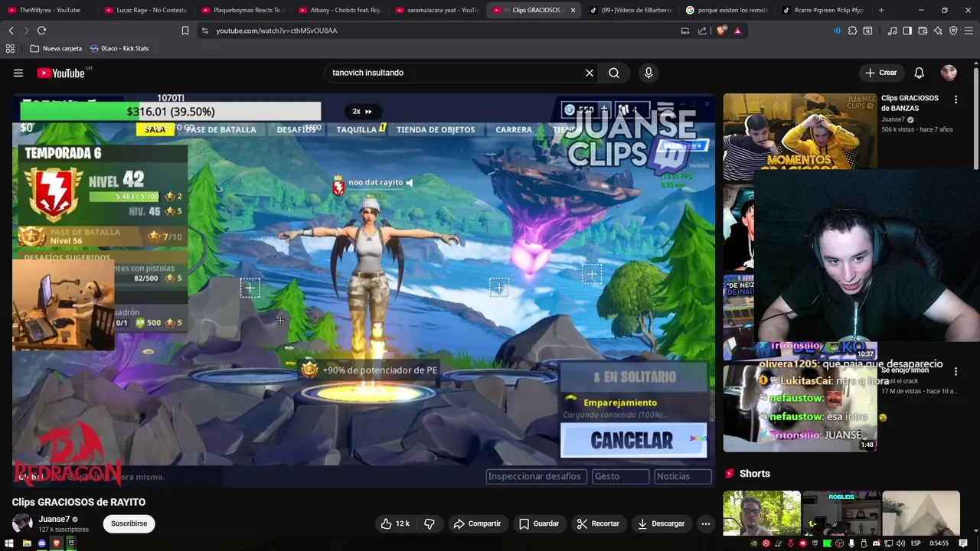Bookmark this page with the bookmark icon
Image resolution: width=980 pixels, height=551 pixels.
pos(185,31)
